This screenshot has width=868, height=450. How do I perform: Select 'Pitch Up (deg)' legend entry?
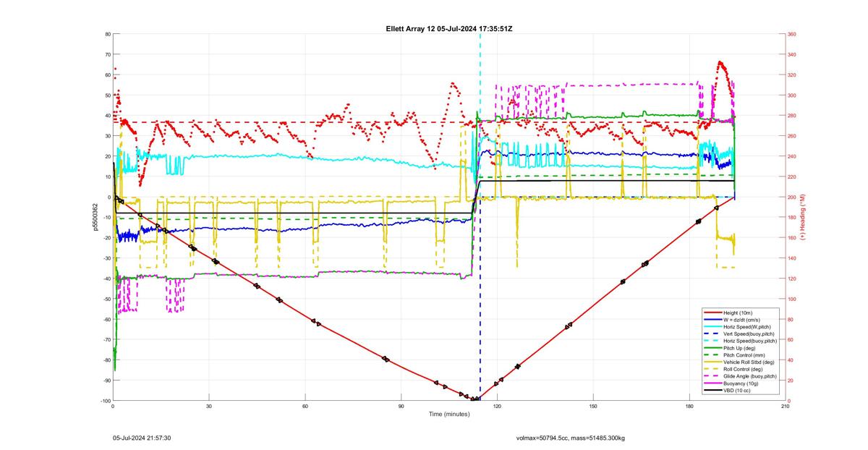pos(740,348)
